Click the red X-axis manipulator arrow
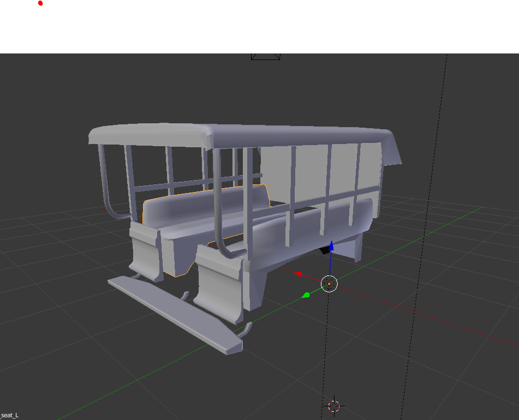The image size is (519, 420). (299, 274)
